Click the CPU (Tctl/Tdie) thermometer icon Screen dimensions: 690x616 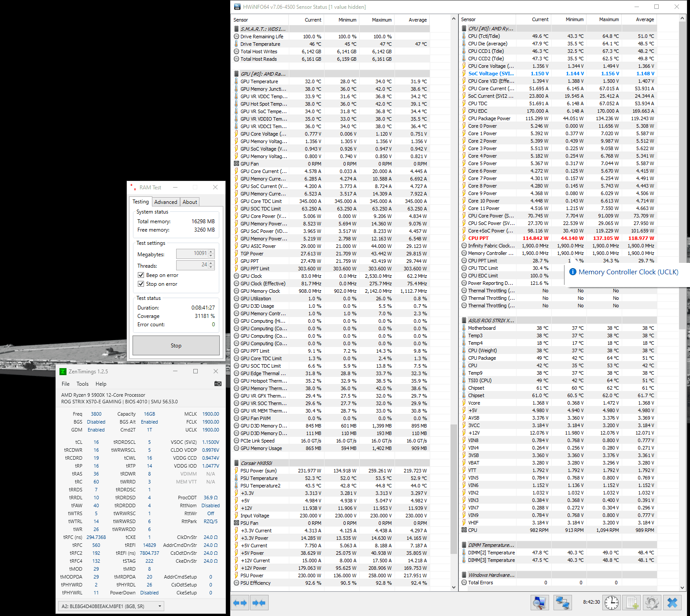464,36
